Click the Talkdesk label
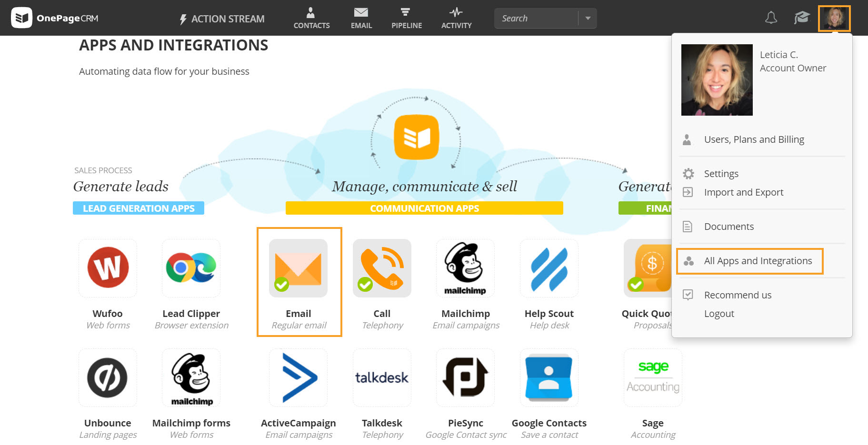The width and height of the screenshot is (868, 445). tap(382, 423)
